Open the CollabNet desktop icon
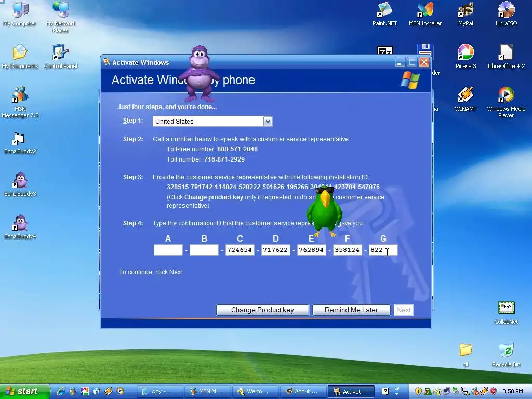532x399 pixels. (x=506, y=312)
